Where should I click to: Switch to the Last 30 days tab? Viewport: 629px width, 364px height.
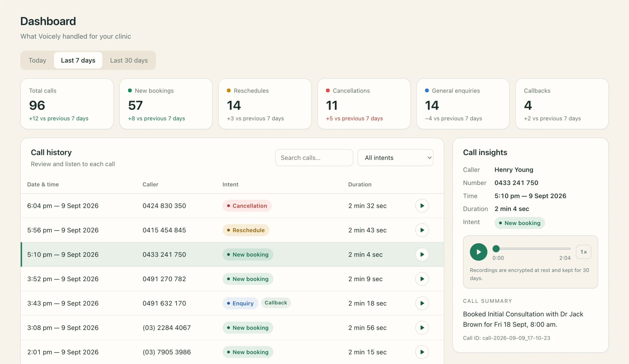point(129,60)
